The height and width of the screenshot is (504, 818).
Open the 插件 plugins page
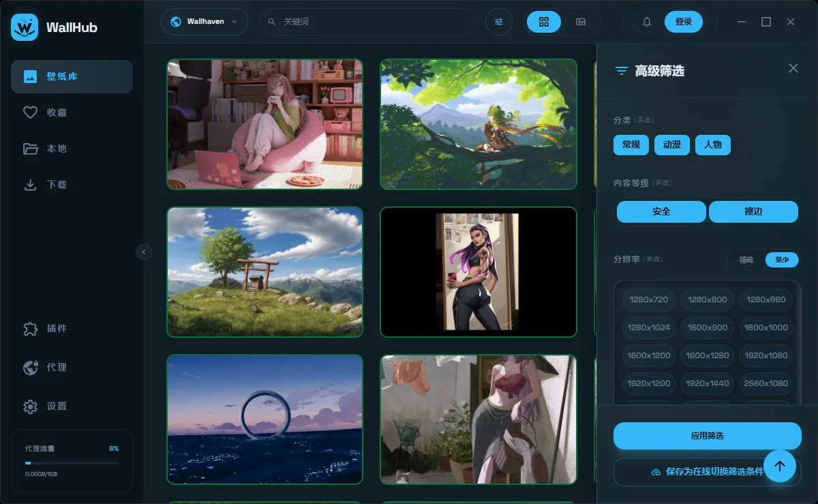point(72,328)
